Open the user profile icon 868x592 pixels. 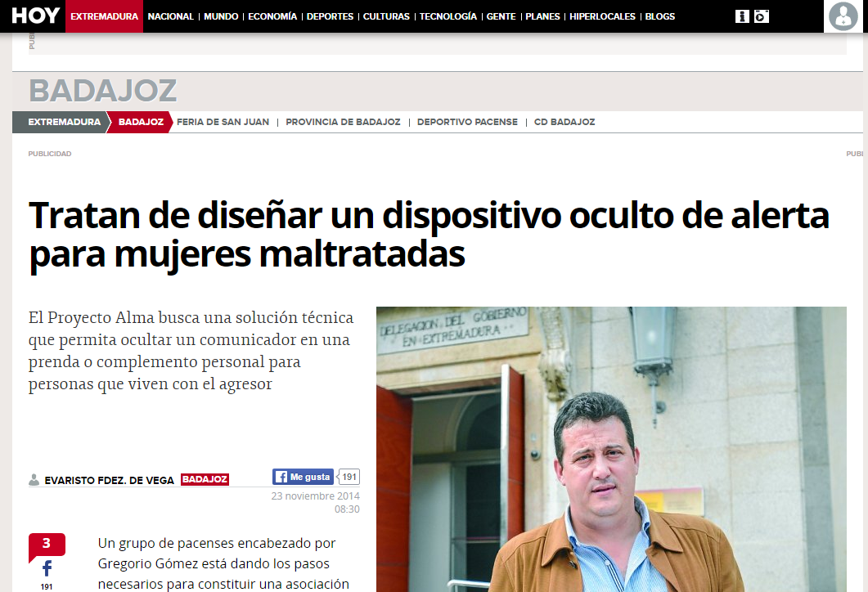843,16
